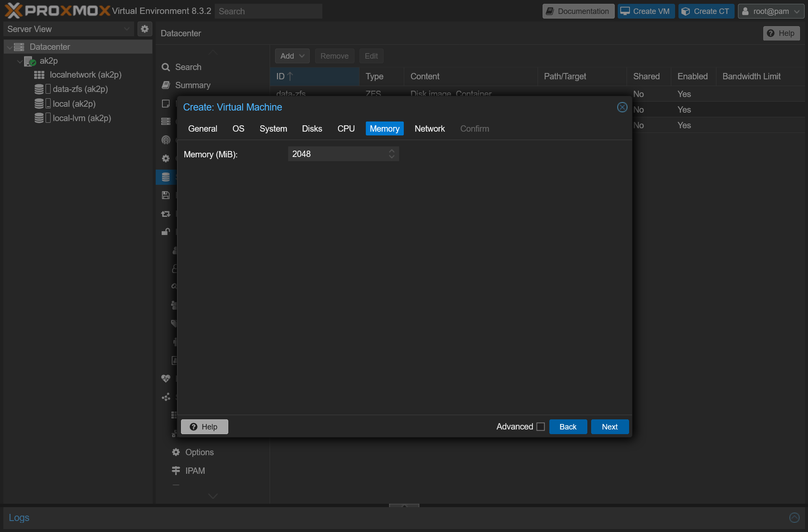Click the Next button

coord(610,427)
